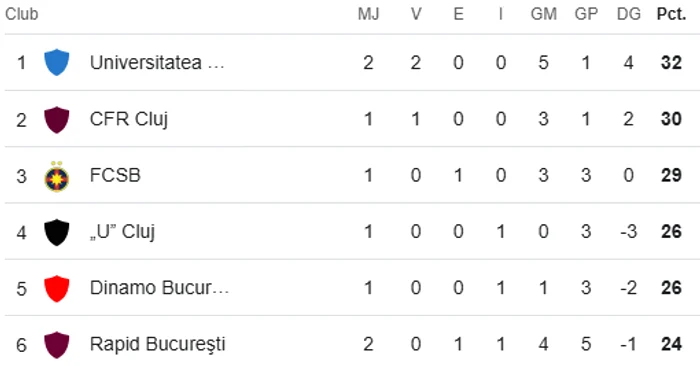Open the CFR Cluj team link
This screenshot has width=700, height=366.
129,119
